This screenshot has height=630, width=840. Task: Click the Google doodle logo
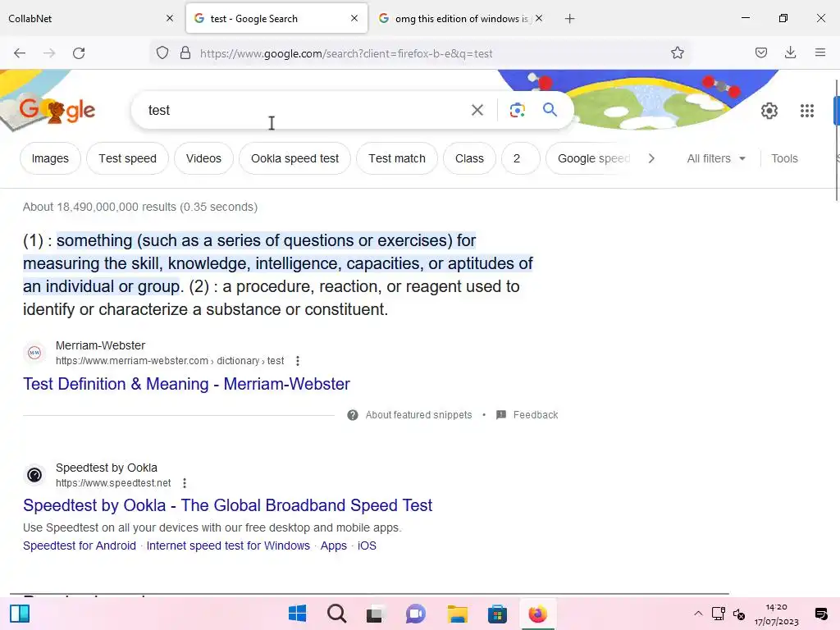coord(57,111)
